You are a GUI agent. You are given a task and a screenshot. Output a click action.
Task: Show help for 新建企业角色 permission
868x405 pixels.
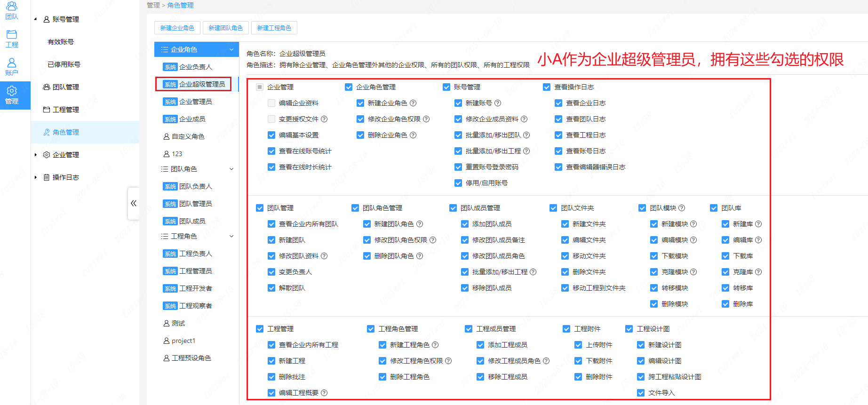(x=413, y=103)
